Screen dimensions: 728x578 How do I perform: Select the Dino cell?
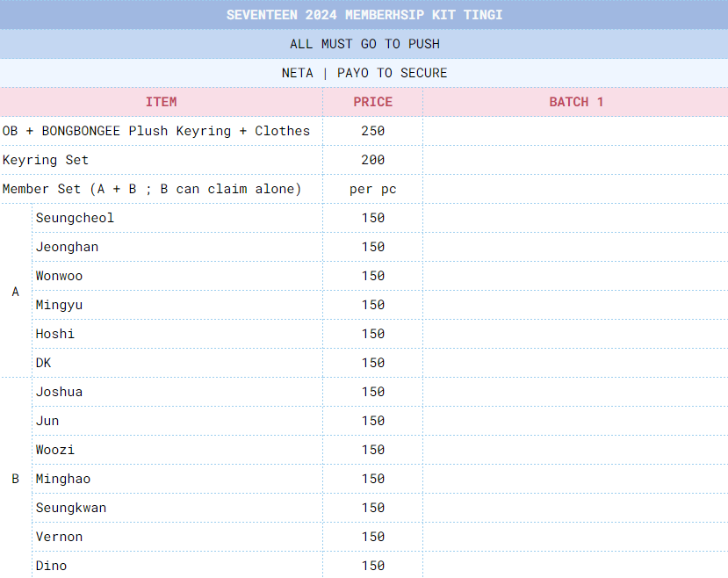[x=177, y=565]
